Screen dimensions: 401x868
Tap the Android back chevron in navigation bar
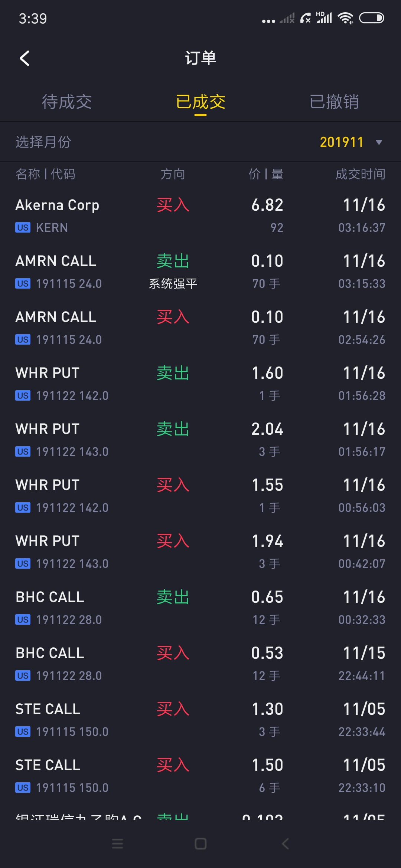coord(285,844)
